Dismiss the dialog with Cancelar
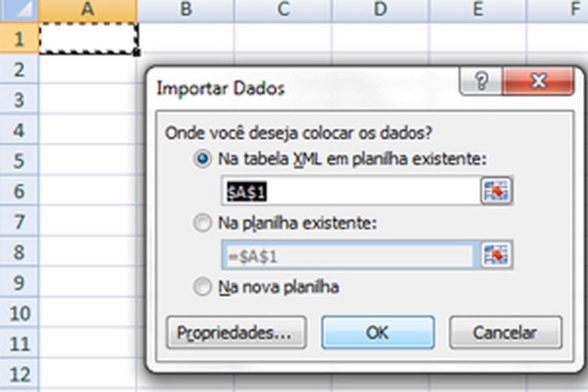588x392 pixels. point(506,333)
